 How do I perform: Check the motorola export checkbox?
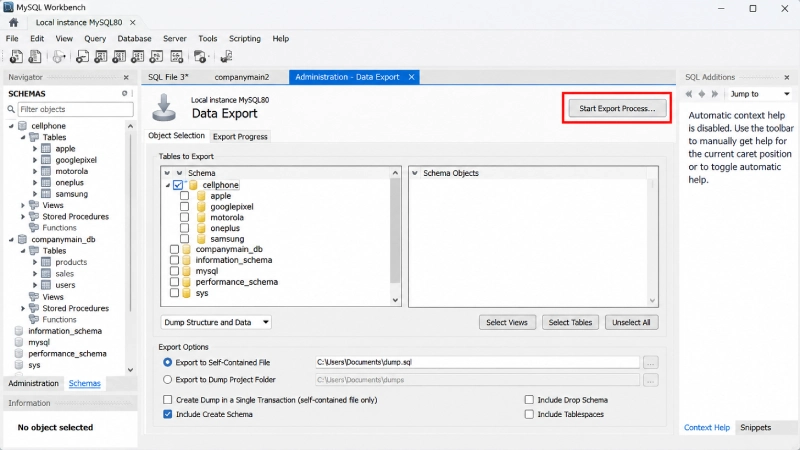click(x=184, y=217)
